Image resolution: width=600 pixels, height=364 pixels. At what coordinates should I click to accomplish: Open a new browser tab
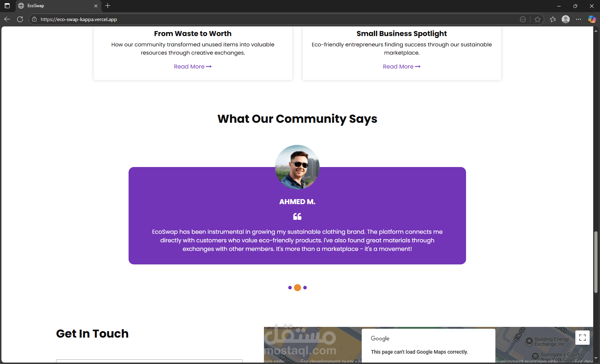(x=108, y=6)
